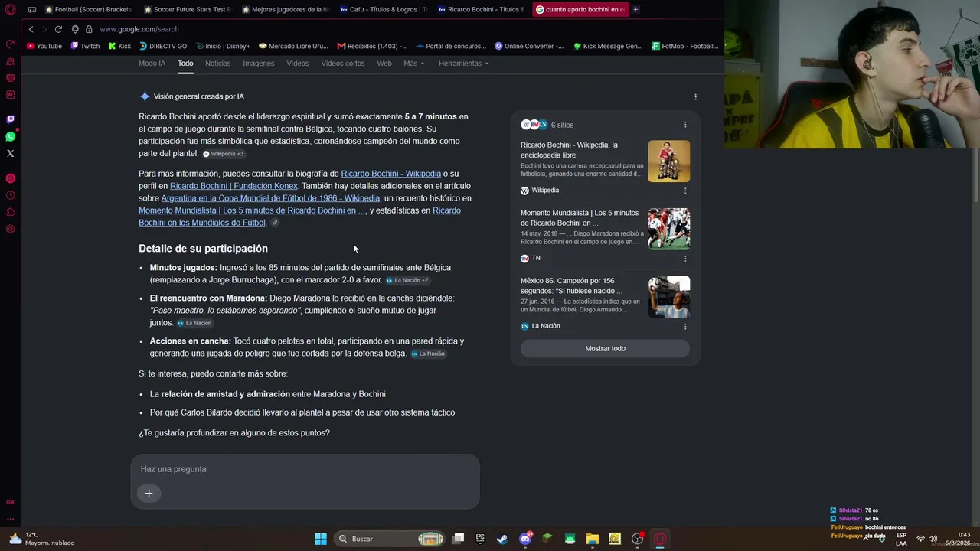The height and width of the screenshot is (551, 980).
Task: Click the Windows taskbar Buscar search box
Action: (391, 539)
